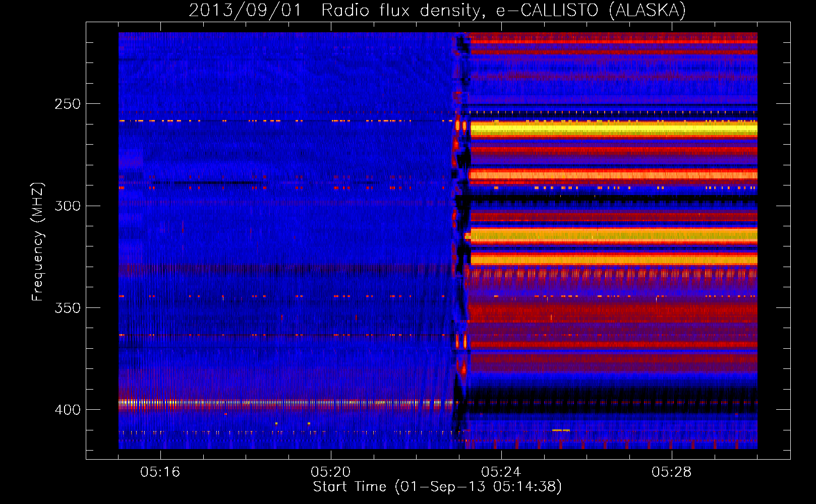Click the '05:16' time axis label
The image size is (816, 504).
click(x=160, y=472)
